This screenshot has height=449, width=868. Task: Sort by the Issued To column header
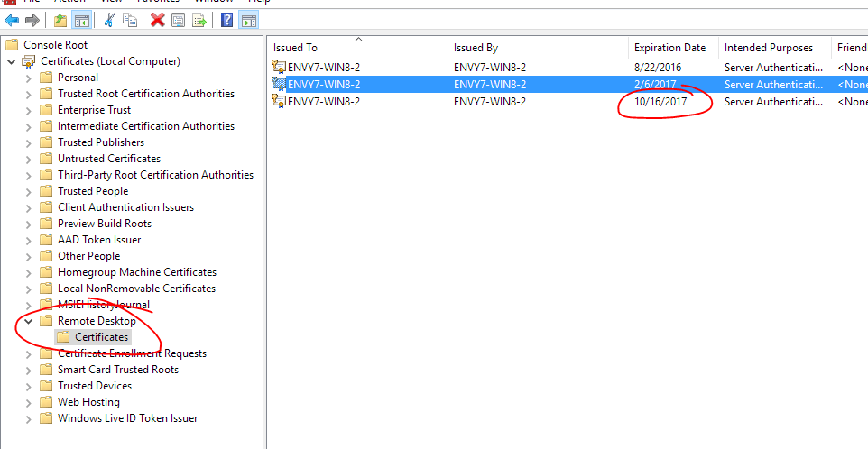click(296, 48)
